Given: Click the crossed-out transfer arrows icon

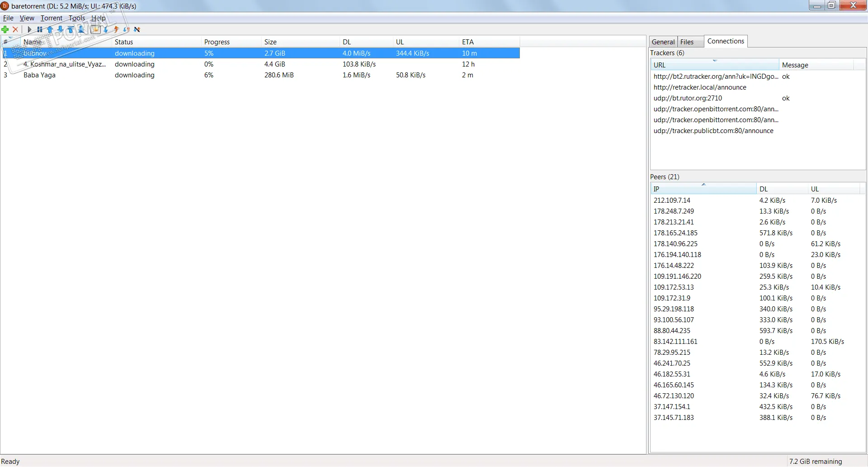Looking at the screenshot, I should tap(137, 29).
